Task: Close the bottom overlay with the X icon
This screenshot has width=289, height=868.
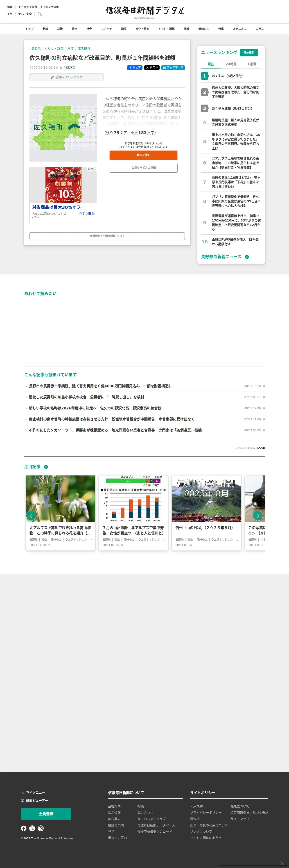Action: (x=282, y=863)
